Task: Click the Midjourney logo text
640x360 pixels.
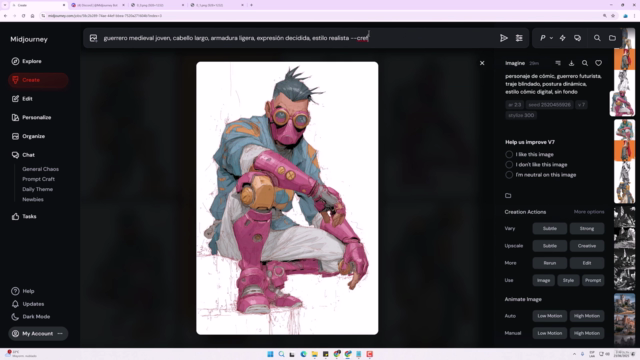Action: point(29,39)
